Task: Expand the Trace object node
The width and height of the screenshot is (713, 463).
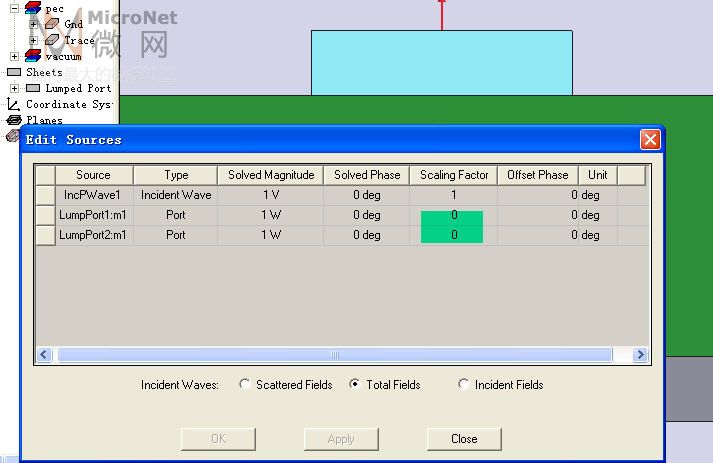Action: [33, 40]
